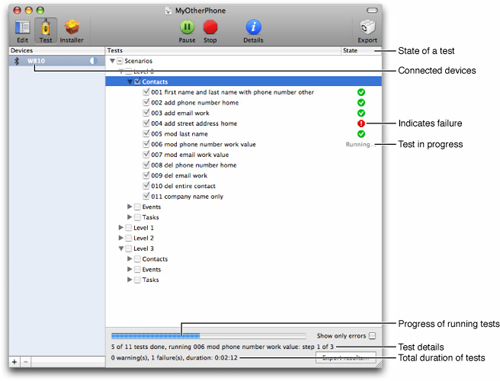Uncheck 004 add street address home
The width and height of the screenshot is (500, 381).
tap(146, 123)
